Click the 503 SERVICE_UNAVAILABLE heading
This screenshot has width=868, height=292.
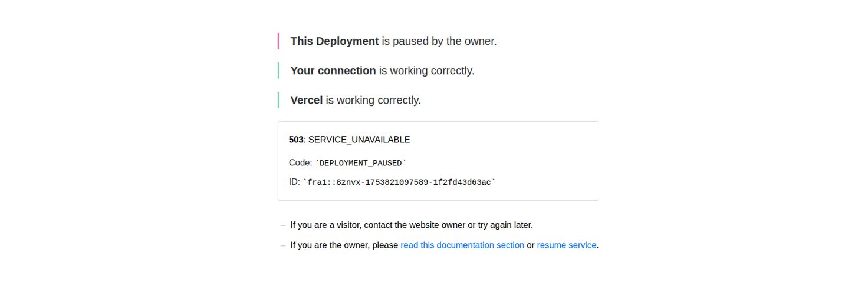349,140
